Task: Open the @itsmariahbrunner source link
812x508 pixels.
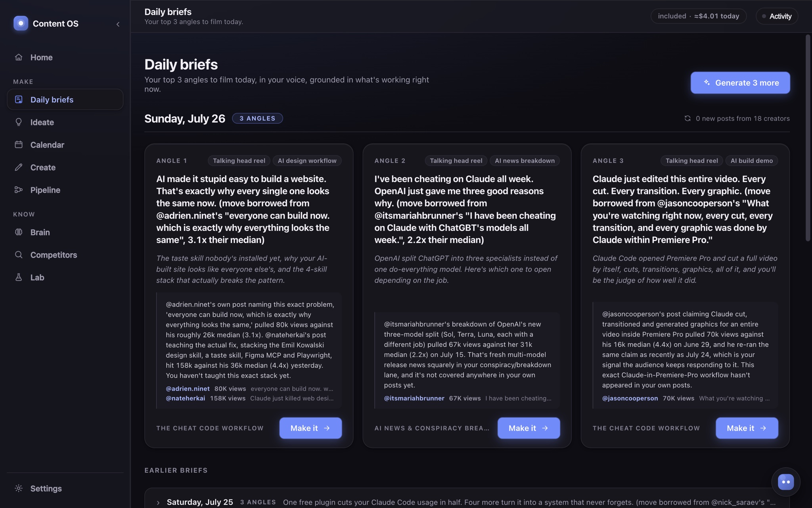Action: point(414,398)
